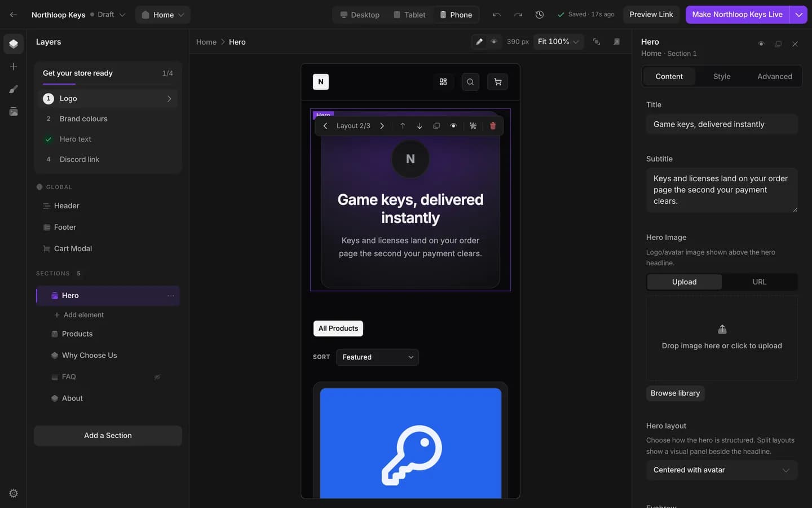Viewport: 812px width, 508px height.
Task: Click Browse library button
Action: tap(675, 393)
